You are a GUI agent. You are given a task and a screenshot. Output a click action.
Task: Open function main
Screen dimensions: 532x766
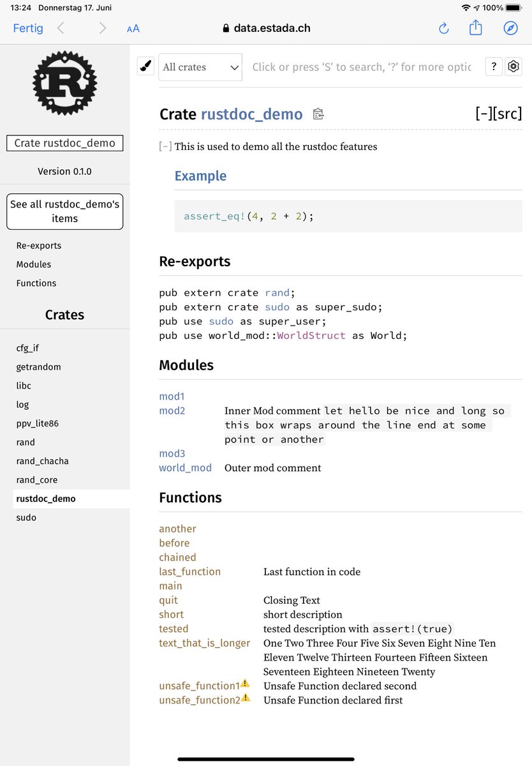(170, 586)
